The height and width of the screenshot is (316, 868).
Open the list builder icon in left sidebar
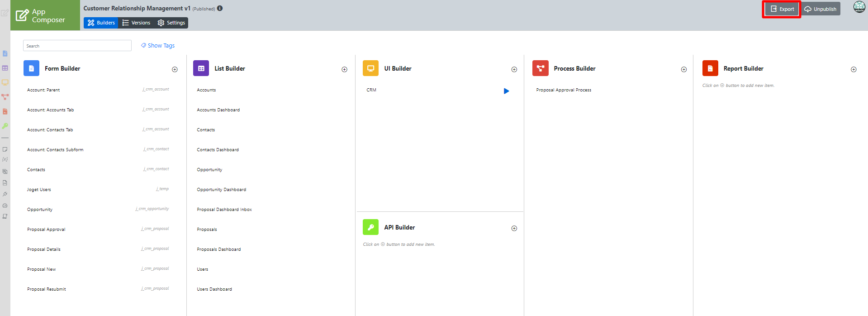(x=5, y=68)
